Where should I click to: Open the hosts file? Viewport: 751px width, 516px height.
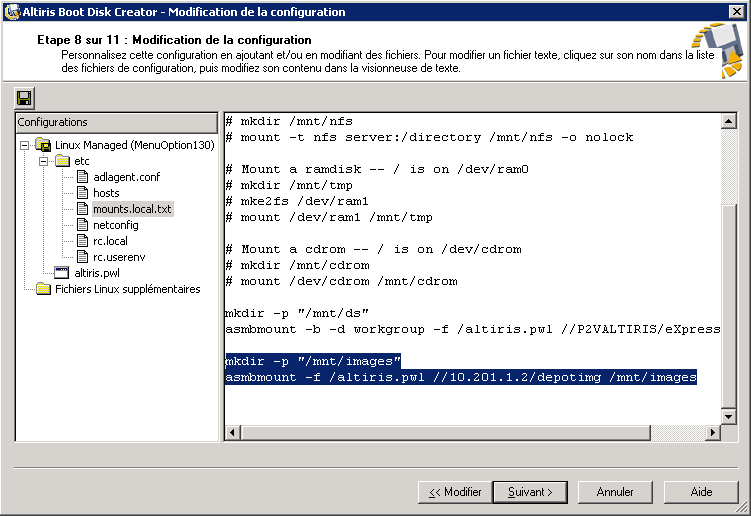[x=106, y=193]
